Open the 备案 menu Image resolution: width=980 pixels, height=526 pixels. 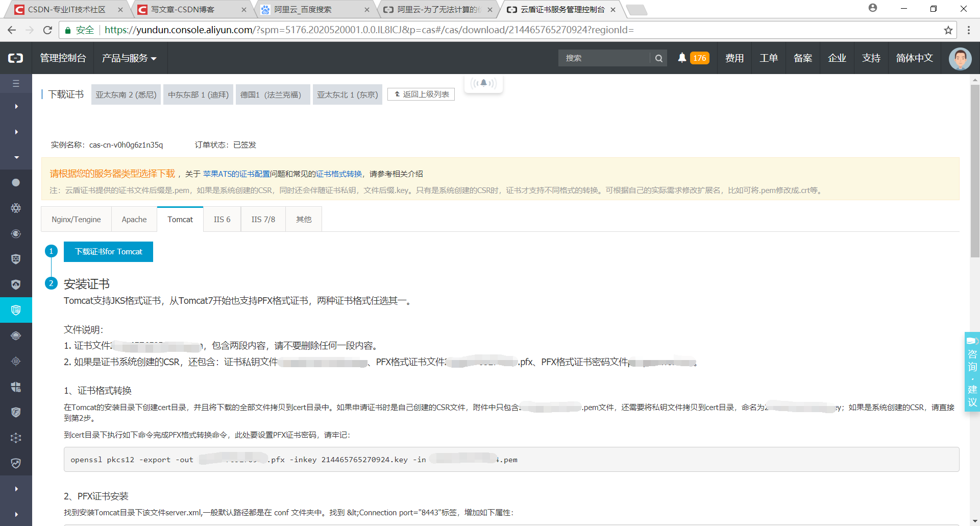point(803,58)
